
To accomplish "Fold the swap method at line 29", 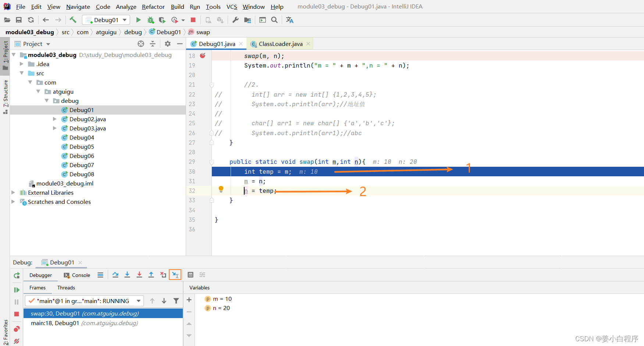I will coord(211,162).
